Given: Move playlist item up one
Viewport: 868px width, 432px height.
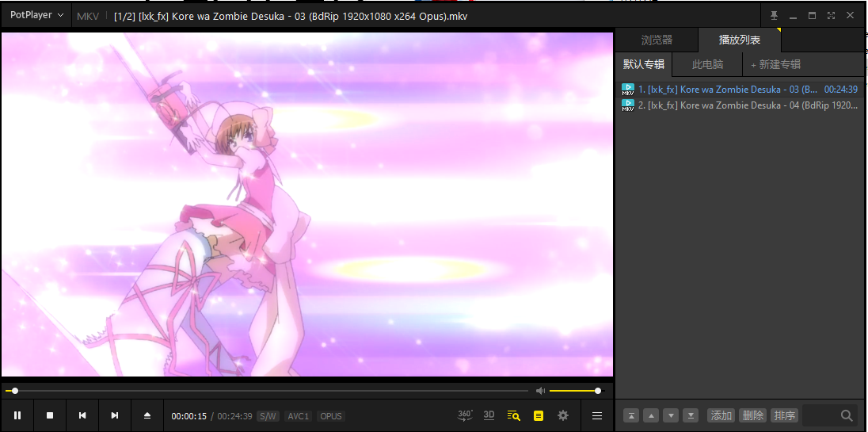Looking at the screenshot, I should pyautogui.click(x=652, y=415).
